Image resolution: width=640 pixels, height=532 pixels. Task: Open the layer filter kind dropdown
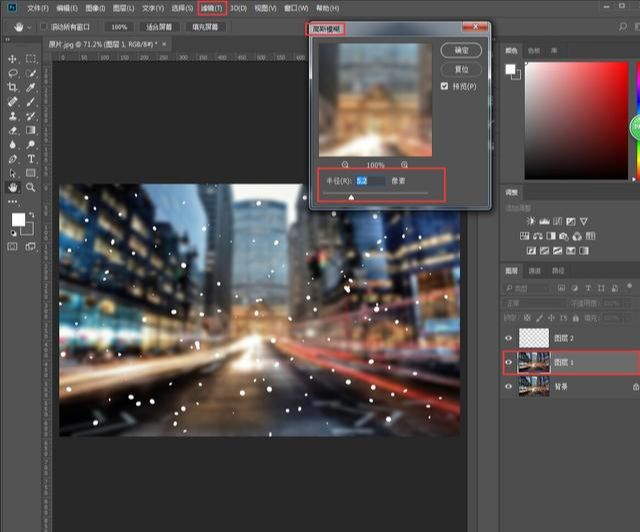(x=526, y=288)
